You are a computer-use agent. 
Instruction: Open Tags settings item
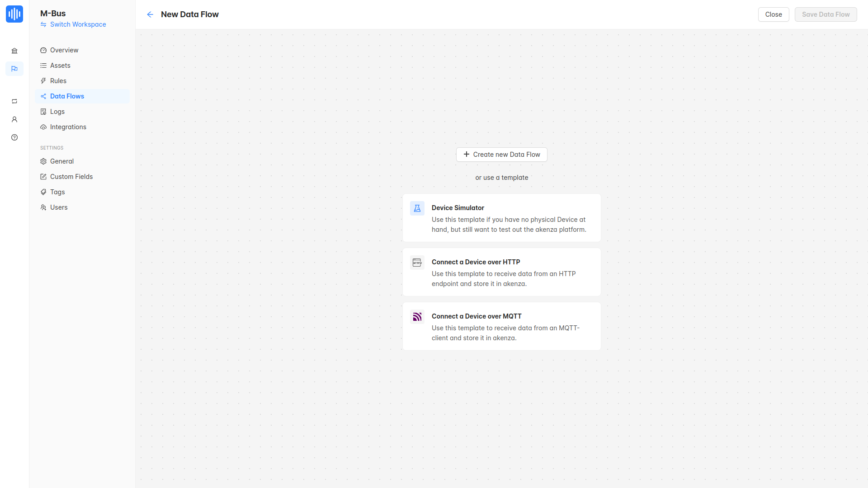57,192
